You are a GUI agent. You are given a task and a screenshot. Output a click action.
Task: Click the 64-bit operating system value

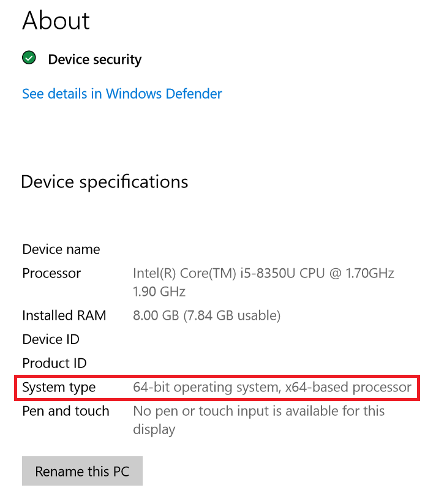coord(272,387)
